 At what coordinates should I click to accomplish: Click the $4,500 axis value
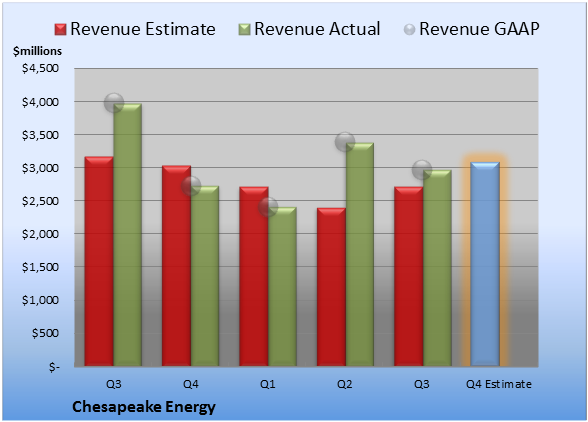[40, 68]
